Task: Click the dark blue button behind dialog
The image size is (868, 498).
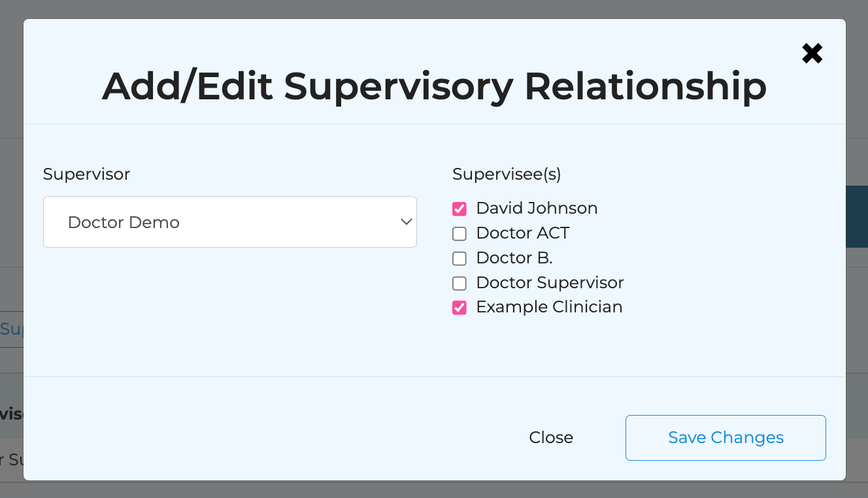Action: pos(856,216)
